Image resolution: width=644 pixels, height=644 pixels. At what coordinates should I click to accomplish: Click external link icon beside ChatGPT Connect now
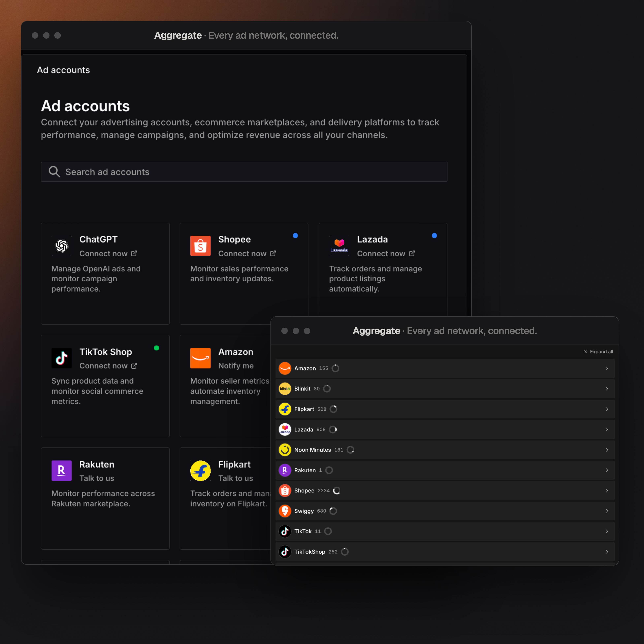pos(134,253)
